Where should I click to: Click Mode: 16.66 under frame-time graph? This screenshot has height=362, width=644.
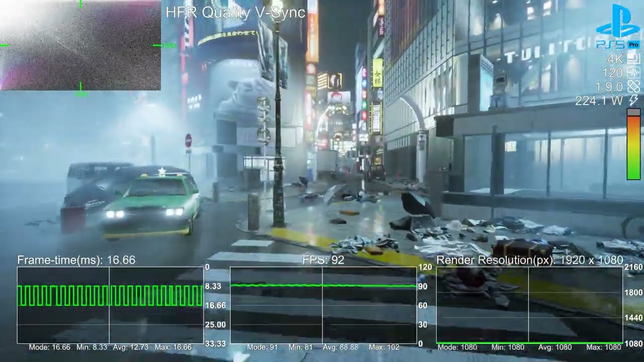click(x=49, y=347)
